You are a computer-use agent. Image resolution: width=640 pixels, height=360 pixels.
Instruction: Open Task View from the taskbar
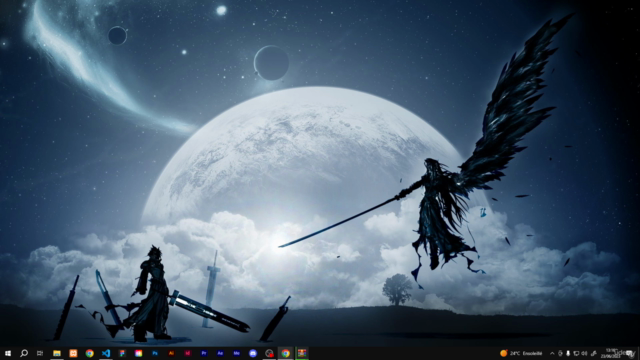(x=40, y=353)
